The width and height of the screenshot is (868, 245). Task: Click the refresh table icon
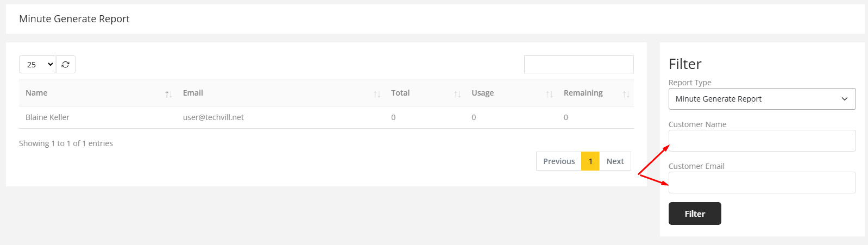click(66, 65)
